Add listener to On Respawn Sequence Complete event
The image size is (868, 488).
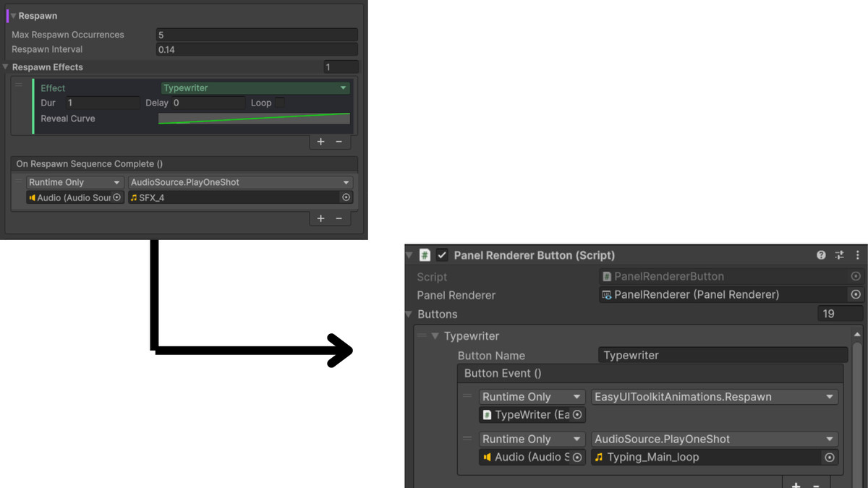tap(321, 218)
